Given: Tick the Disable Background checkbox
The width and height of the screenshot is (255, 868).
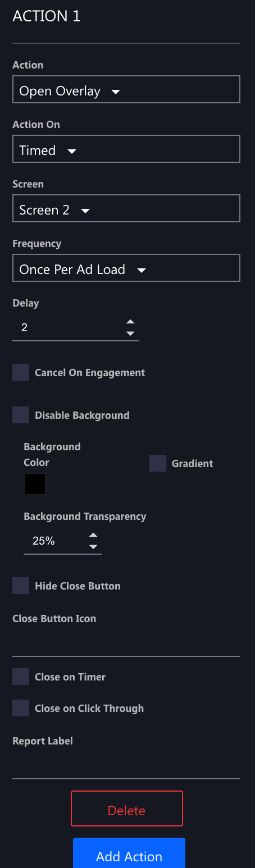Looking at the screenshot, I should point(21,415).
